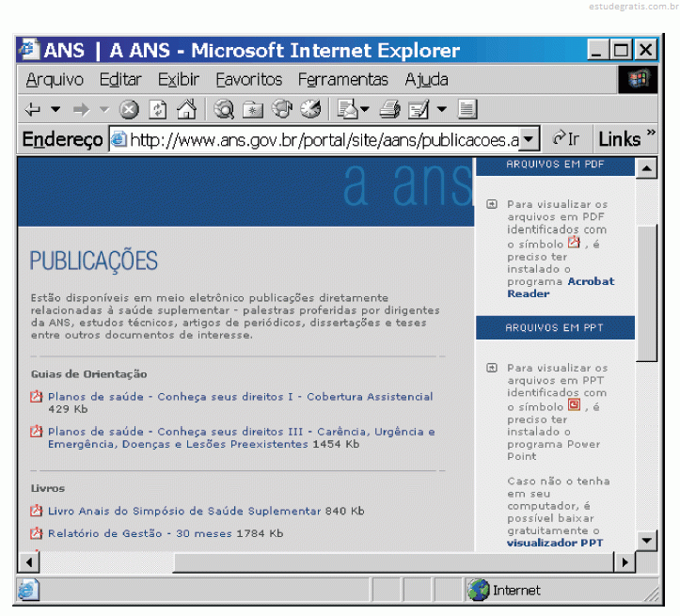The width and height of the screenshot is (680, 616).
Task: Open the Exibir menu
Action: 179,80
